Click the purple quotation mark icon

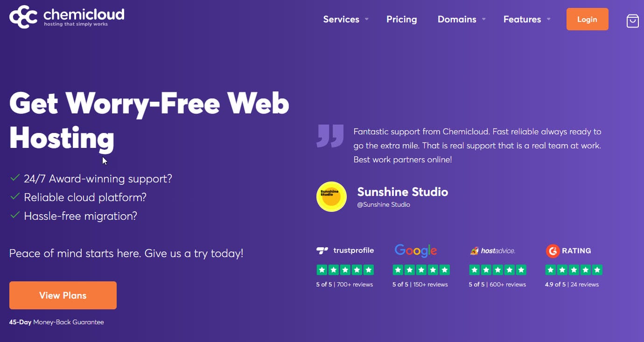pos(330,136)
